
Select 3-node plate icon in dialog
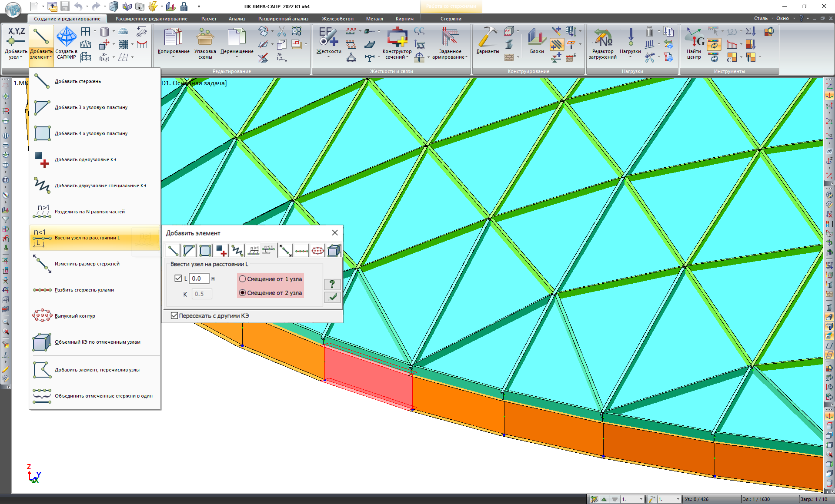click(x=189, y=251)
